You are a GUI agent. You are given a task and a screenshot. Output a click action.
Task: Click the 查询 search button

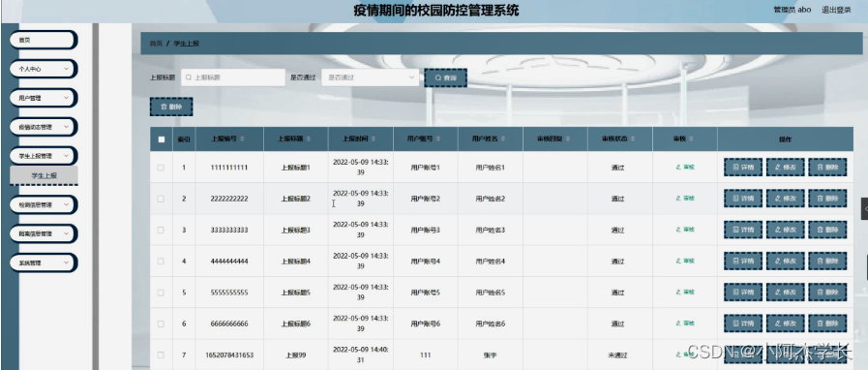click(x=446, y=78)
